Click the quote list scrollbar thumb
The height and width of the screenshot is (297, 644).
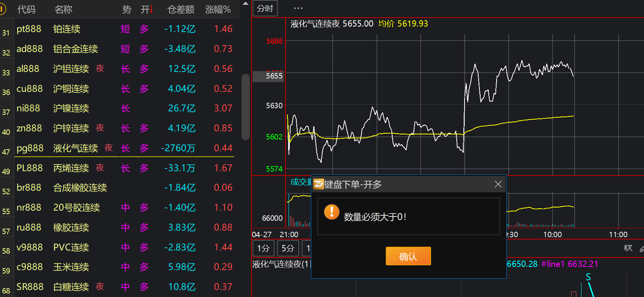click(246, 106)
